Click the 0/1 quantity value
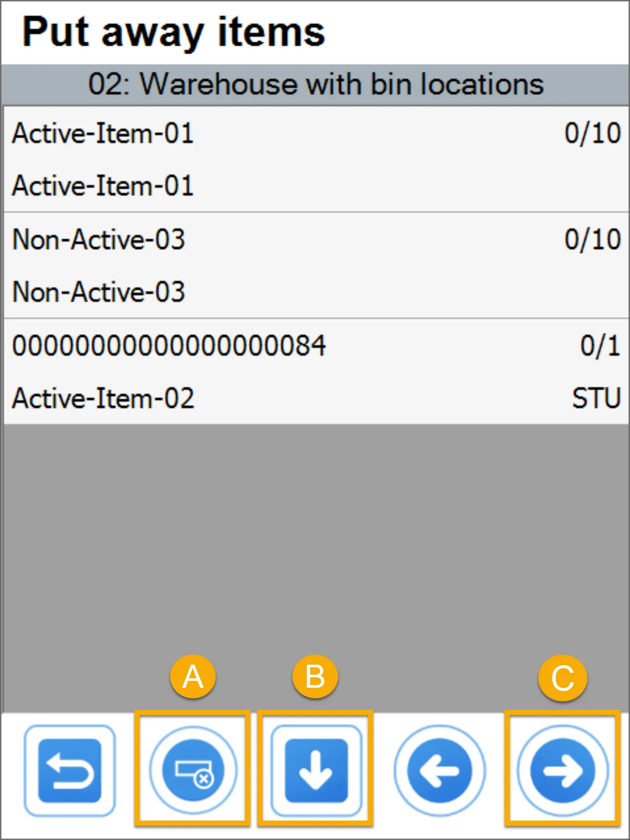This screenshot has width=630, height=840. point(600,346)
